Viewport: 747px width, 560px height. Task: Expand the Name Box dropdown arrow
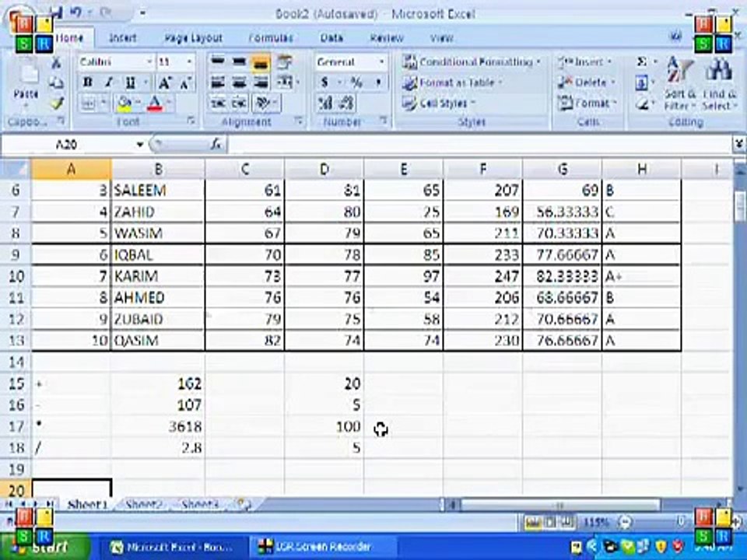coord(139,145)
